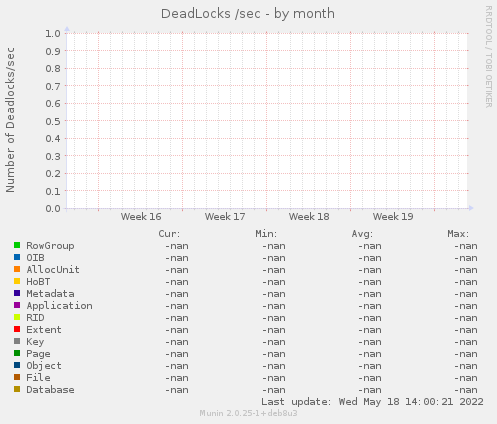
Task: Click the File brown legend swatch
Action: tap(17, 377)
